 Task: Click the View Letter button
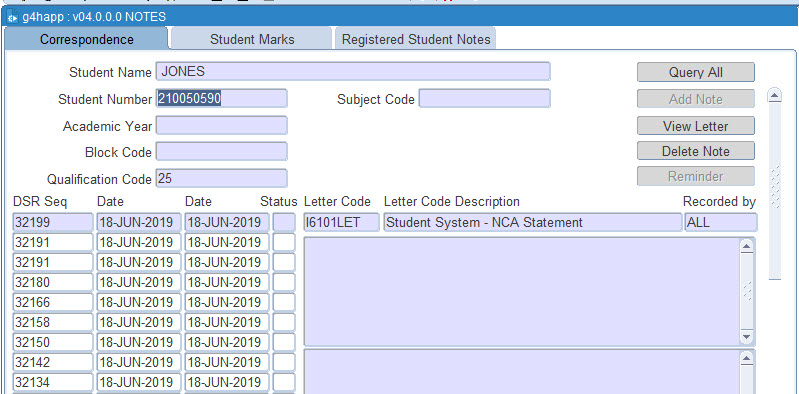(696, 126)
